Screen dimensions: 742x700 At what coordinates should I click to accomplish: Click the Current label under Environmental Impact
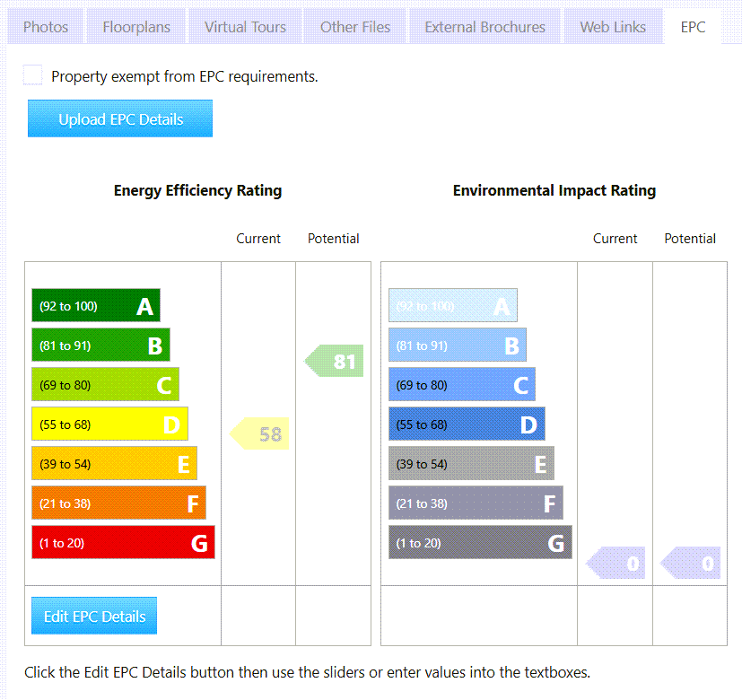(615, 239)
